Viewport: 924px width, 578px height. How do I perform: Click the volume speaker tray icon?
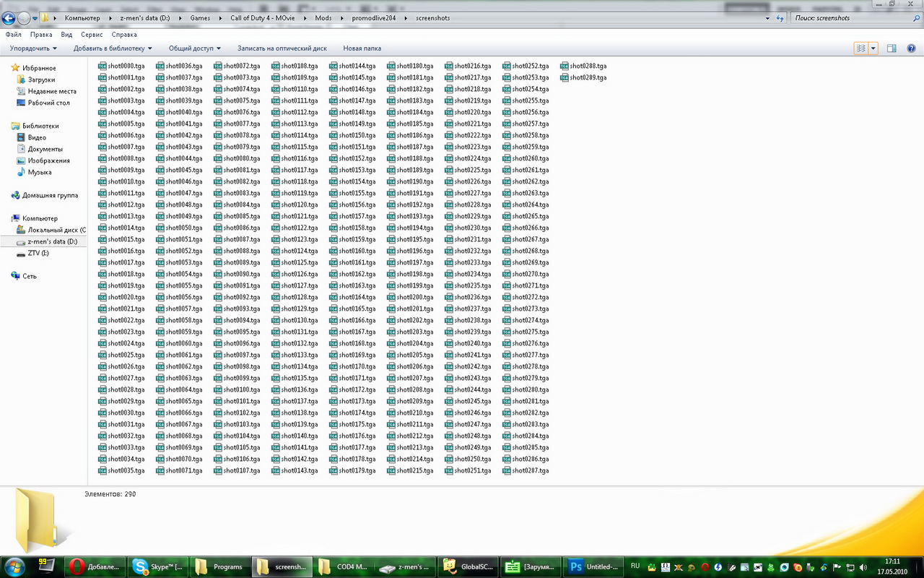(x=863, y=567)
